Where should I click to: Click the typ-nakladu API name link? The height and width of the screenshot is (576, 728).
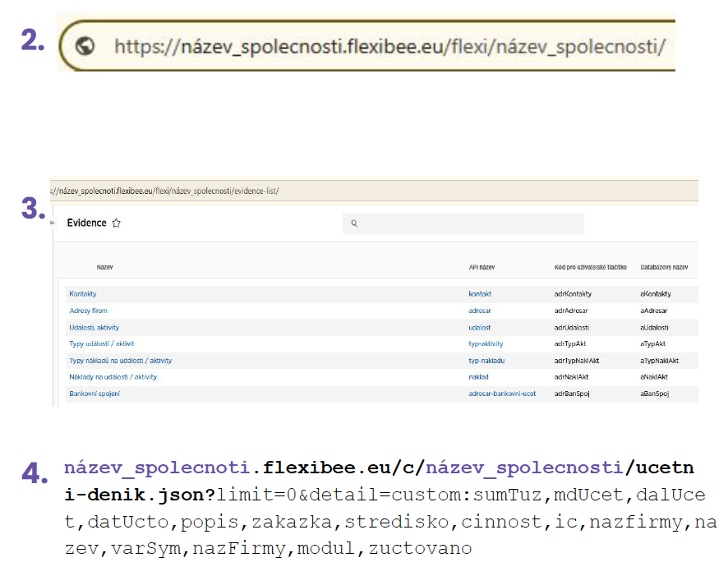point(486,360)
